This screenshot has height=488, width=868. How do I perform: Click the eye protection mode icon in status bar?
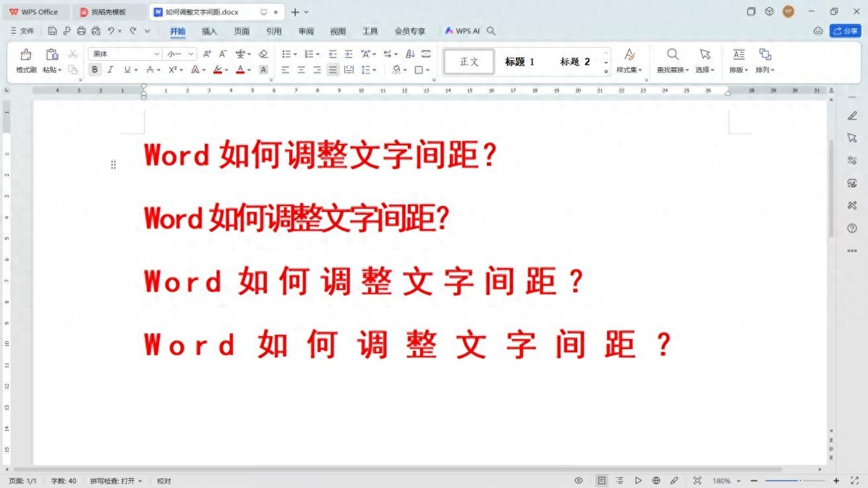click(579, 481)
